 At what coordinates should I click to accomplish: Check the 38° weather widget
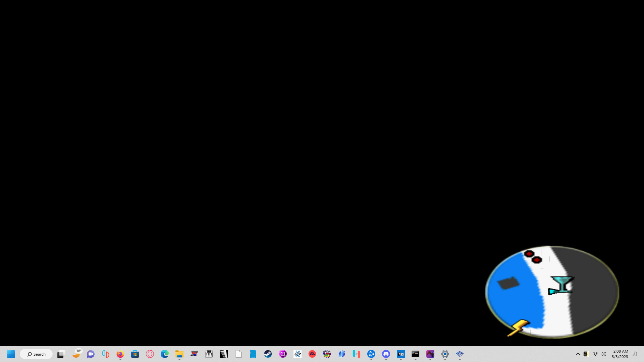click(77, 354)
